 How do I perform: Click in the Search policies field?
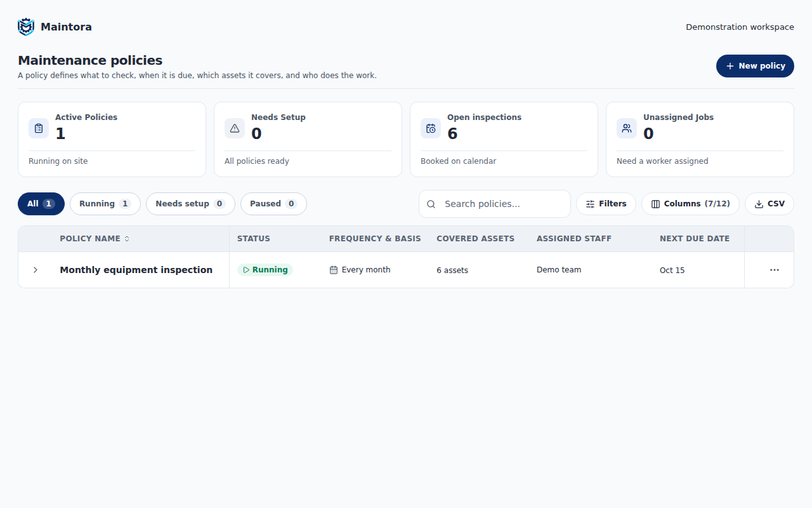495,204
